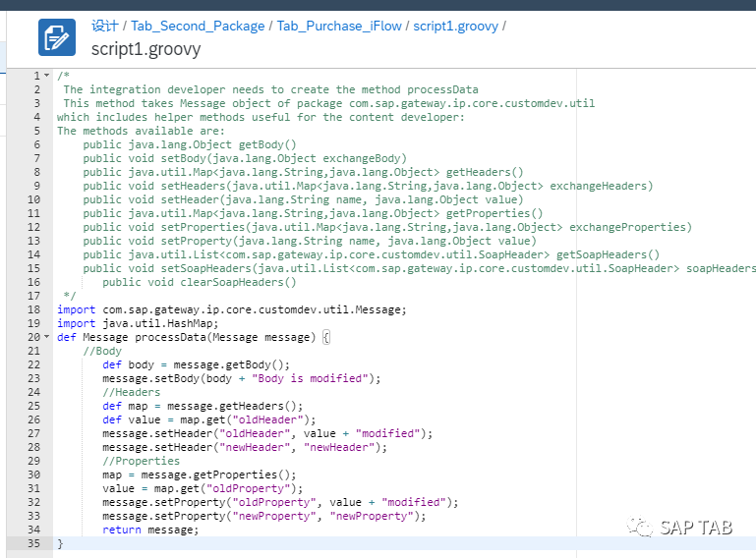Click the setHeader "newHeader" line

tap(245, 447)
